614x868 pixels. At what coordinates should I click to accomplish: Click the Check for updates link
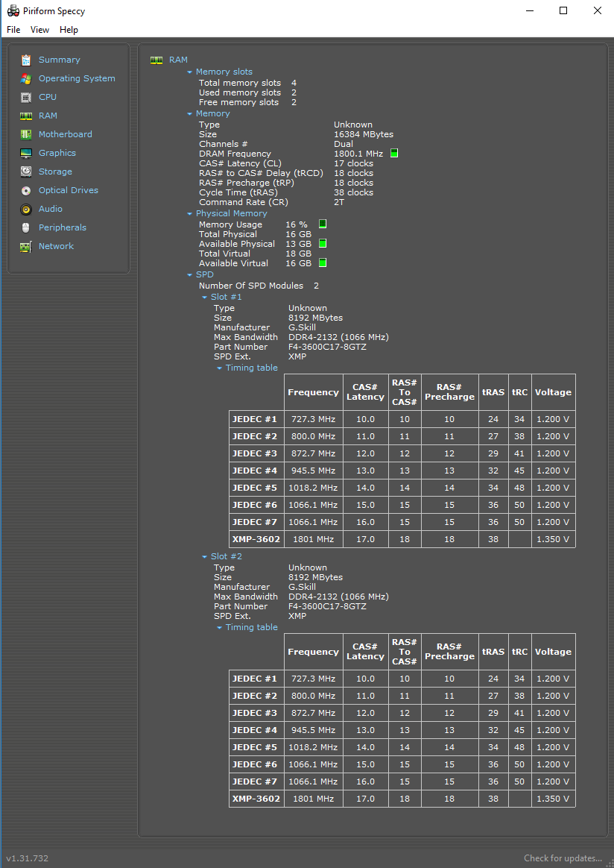563,858
